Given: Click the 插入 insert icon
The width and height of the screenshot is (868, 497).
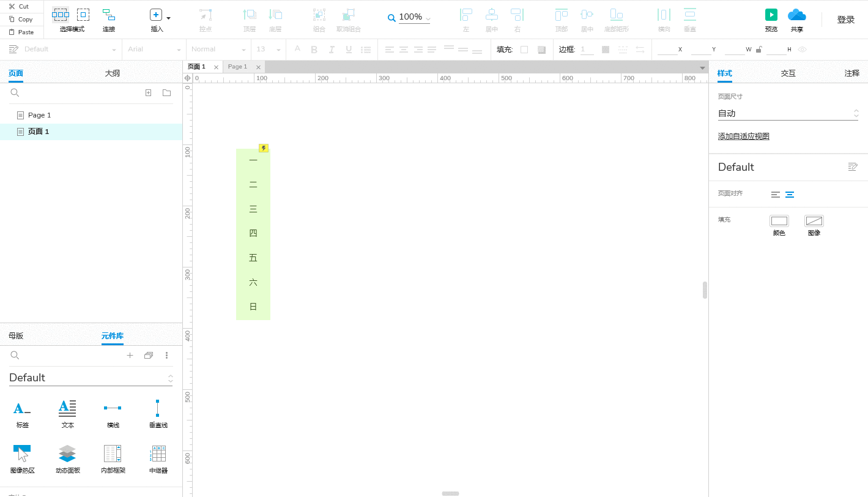Looking at the screenshot, I should pos(156,15).
